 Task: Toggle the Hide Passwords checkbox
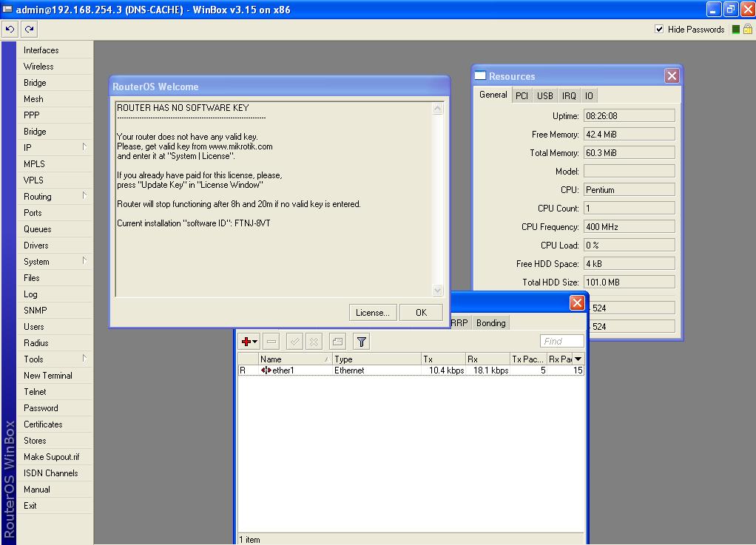[x=659, y=30]
